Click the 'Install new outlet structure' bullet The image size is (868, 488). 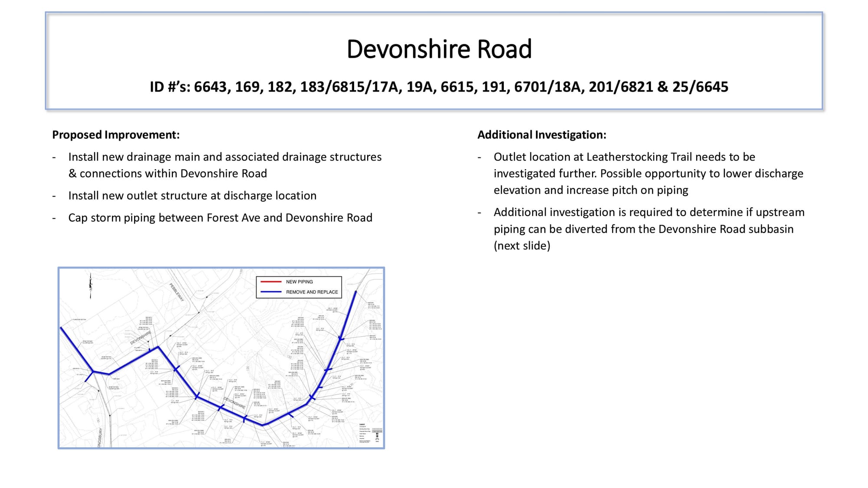192,196
